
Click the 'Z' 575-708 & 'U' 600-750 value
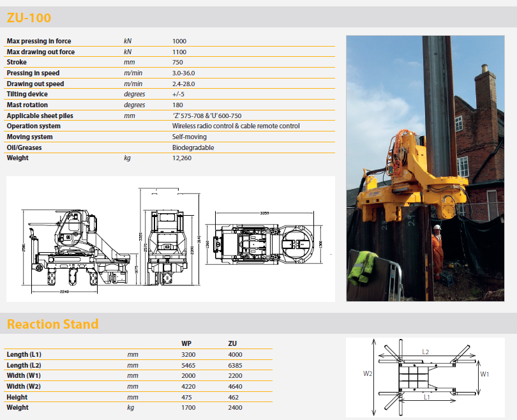207,116
